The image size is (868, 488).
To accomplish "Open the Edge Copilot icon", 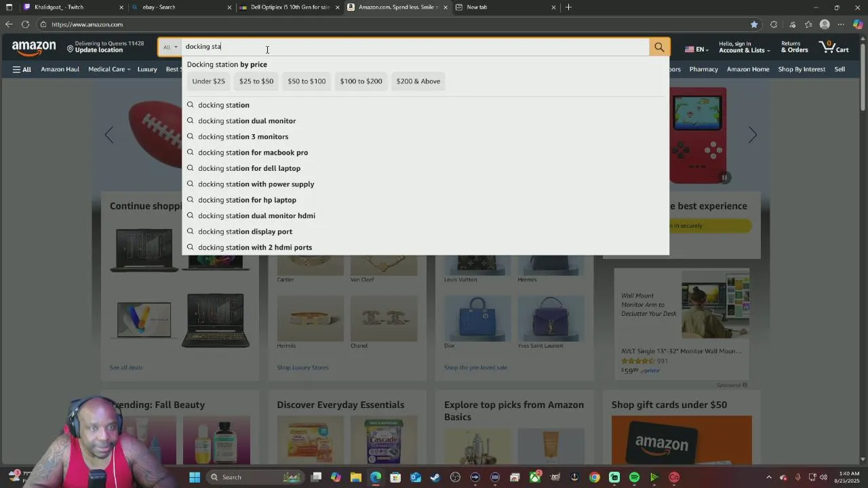I will [858, 24].
